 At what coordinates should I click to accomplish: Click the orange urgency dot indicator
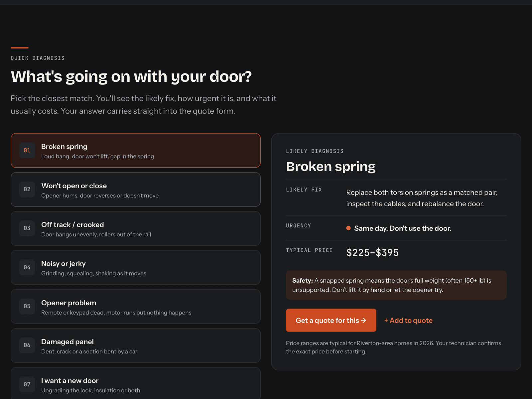coord(348,228)
